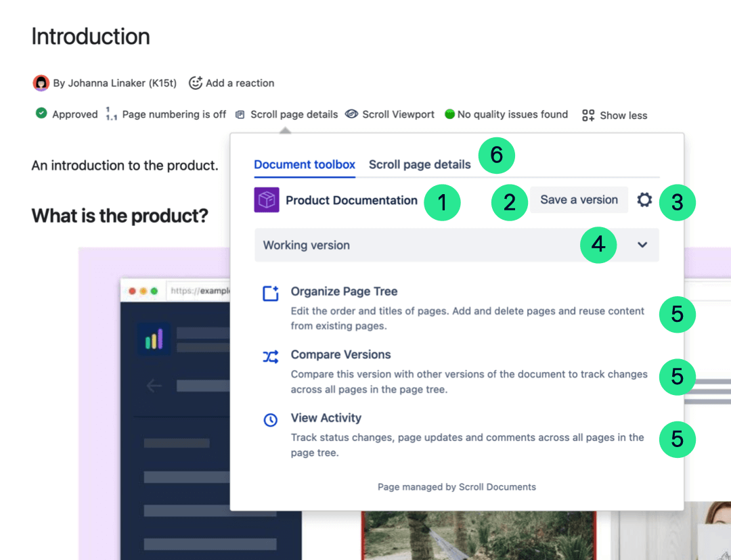Click the Save a version button
Viewport: 731px width, 560px height.
click(579, 200)
